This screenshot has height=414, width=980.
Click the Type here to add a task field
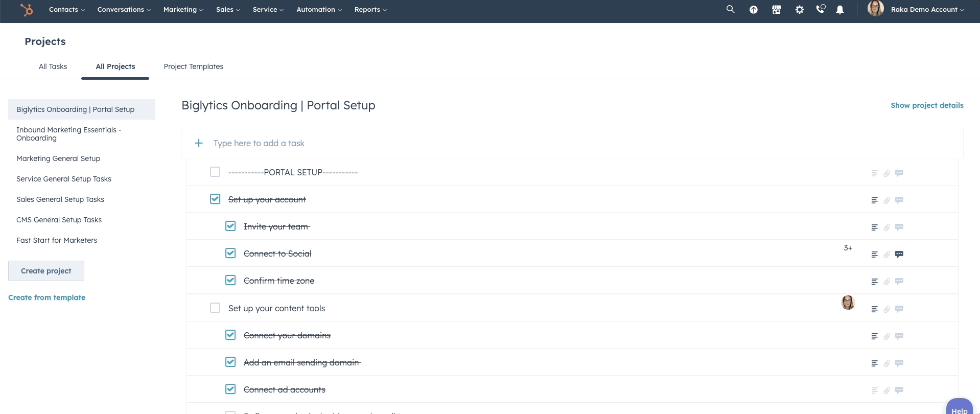coord(572,143)
